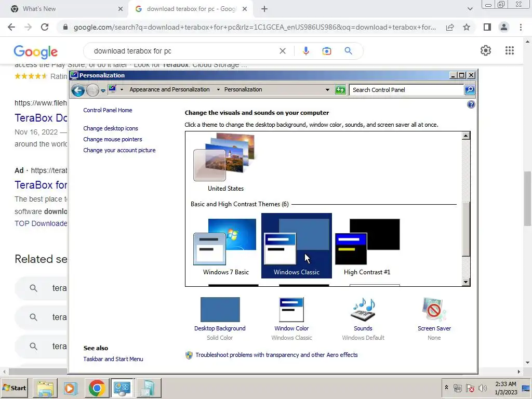Click the Google search text field
Viewport: 532px width, 399px height.
click(x=183, y=51)
